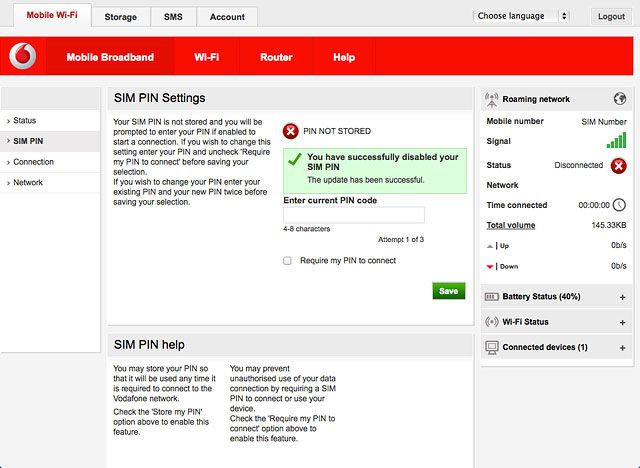
Task: Click the 4-8 characters hint text
Action: (307, 229)
